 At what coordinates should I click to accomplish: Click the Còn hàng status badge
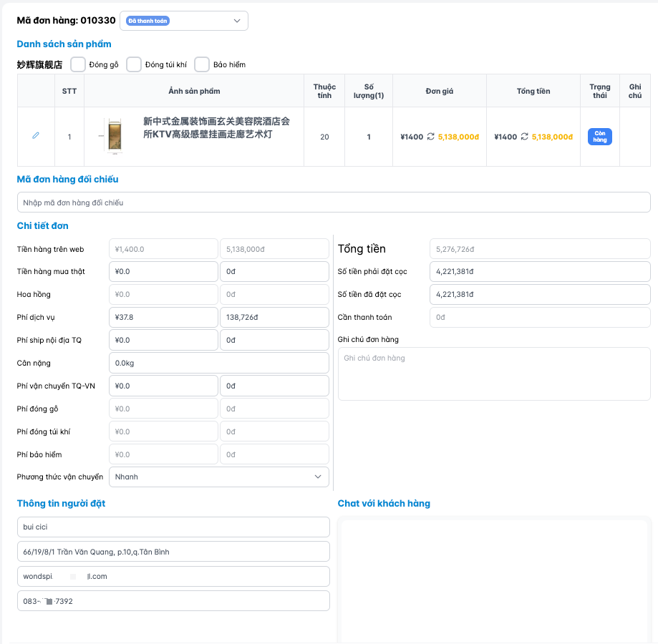[599, 137]
